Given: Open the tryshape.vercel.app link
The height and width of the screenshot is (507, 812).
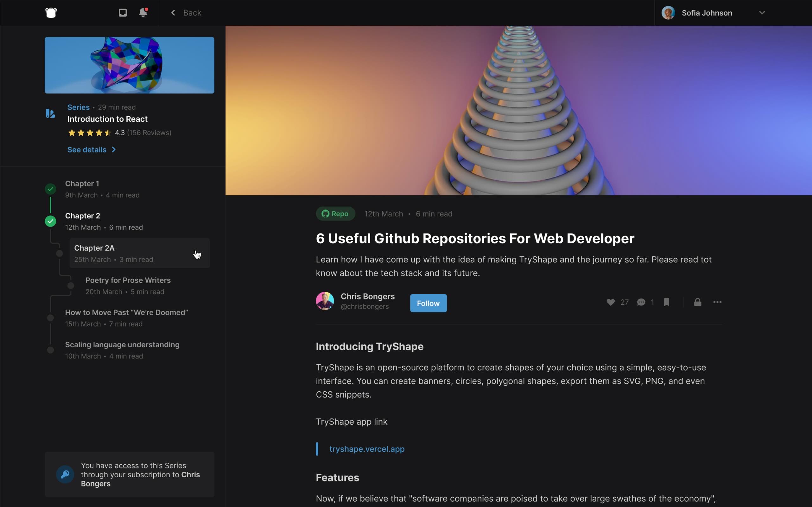Looking at the screenshot, I should (x=366, y=449).
